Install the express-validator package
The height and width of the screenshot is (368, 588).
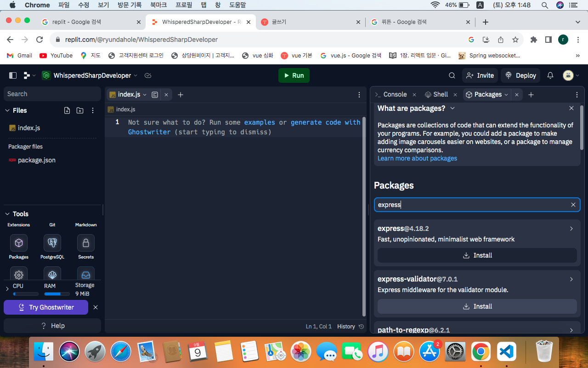pos(477,306)
